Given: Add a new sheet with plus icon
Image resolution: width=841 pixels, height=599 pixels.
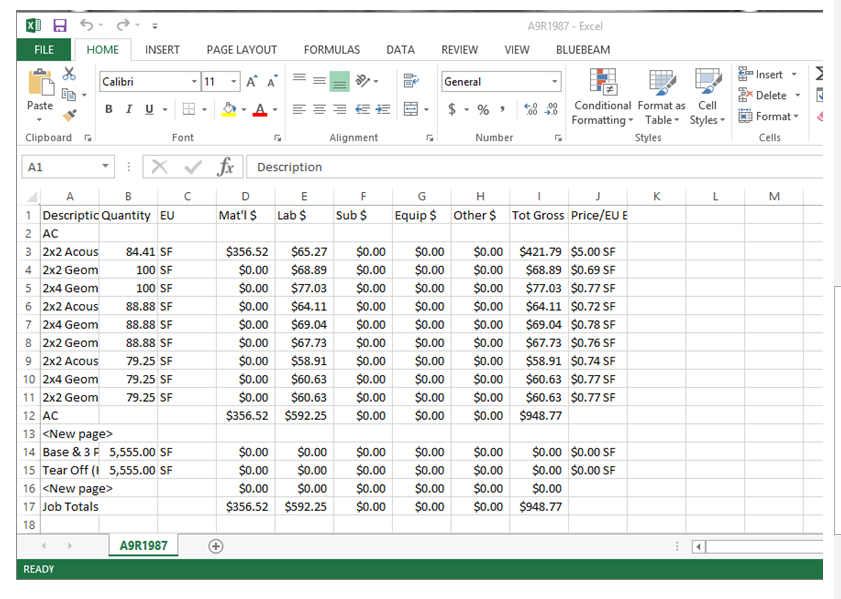Looking at the screenshot, I should [215, 546].
